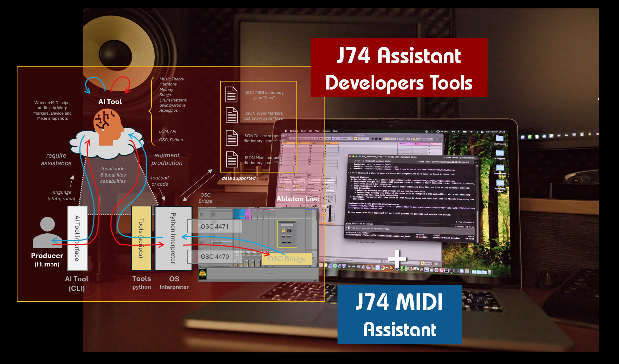Open the My Projects desktop folder
This screenshot has height=364, width=619.
(500, 139)
